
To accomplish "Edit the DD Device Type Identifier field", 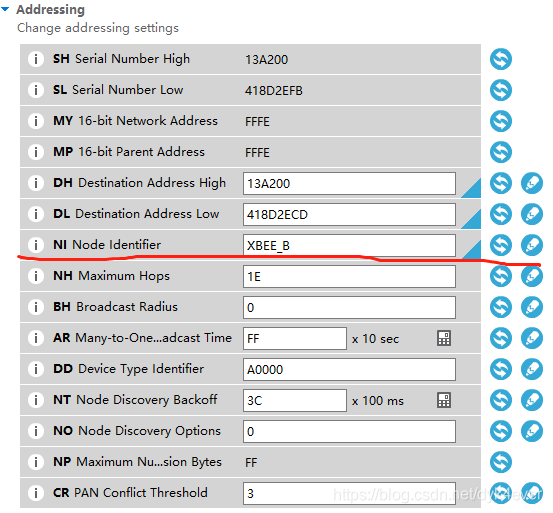I will pos(349,370).
